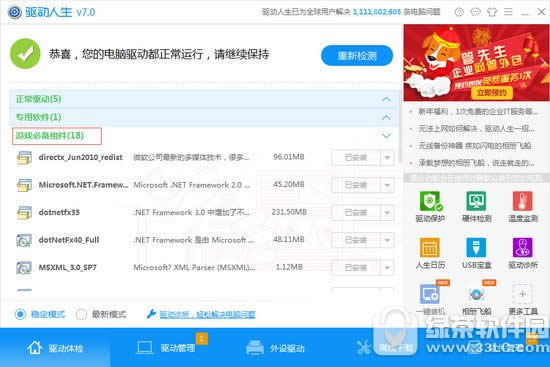The image size is (550, 367).
Task: Open dropdown arrow for Microsoft.NET.Framework row
Action: point(387,185)
